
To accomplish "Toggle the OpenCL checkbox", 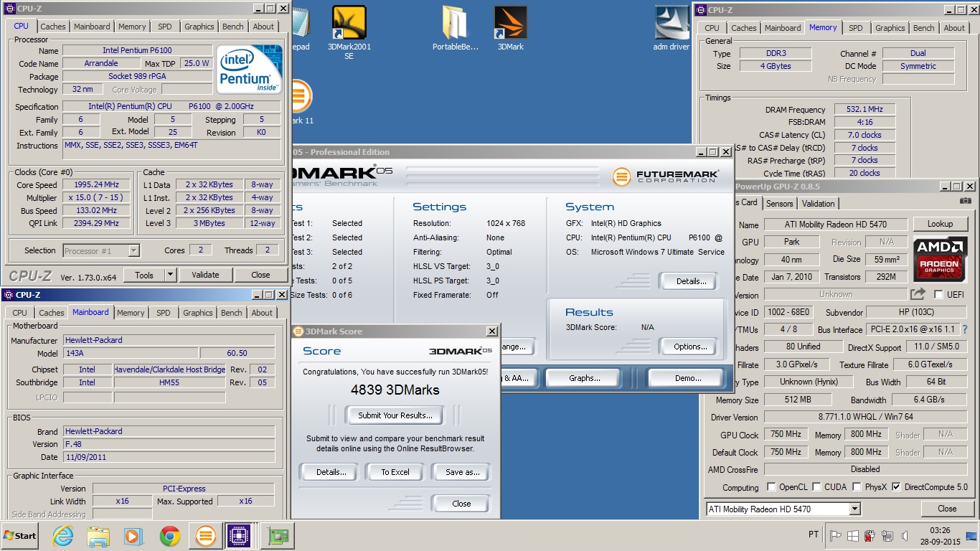I will pos(771,487).
